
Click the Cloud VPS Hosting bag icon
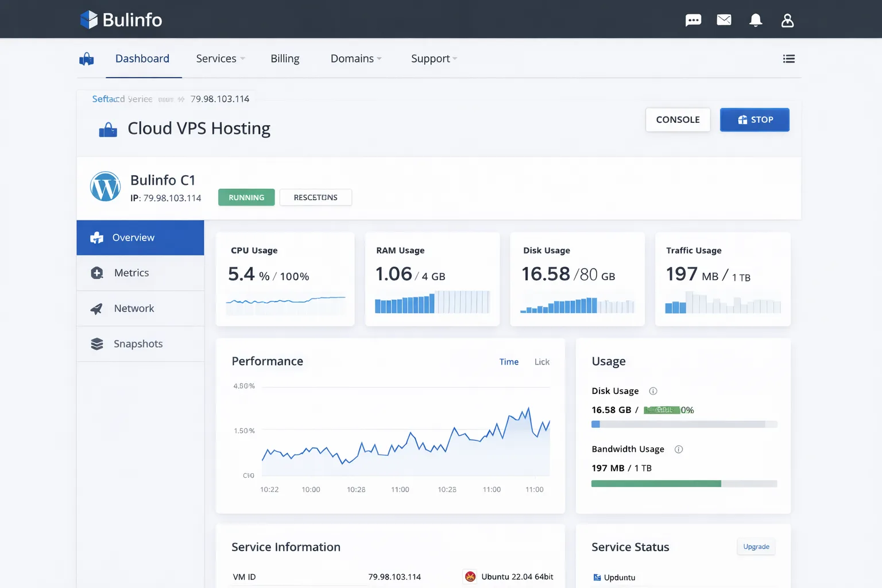108,130
